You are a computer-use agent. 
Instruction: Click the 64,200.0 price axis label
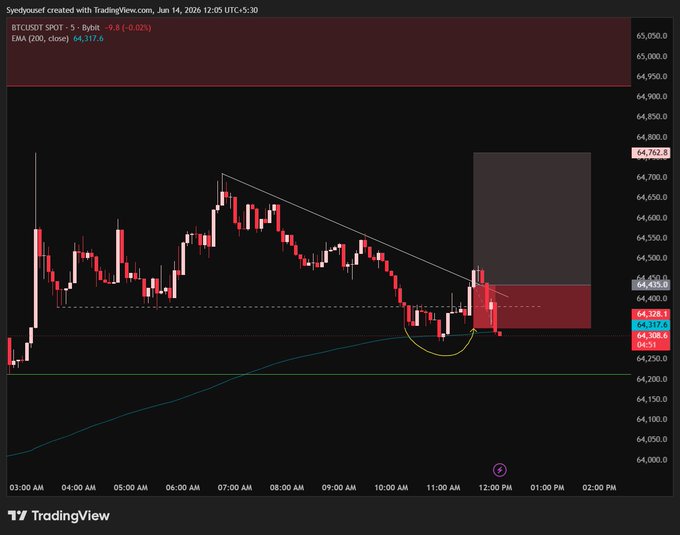(651, 379)
